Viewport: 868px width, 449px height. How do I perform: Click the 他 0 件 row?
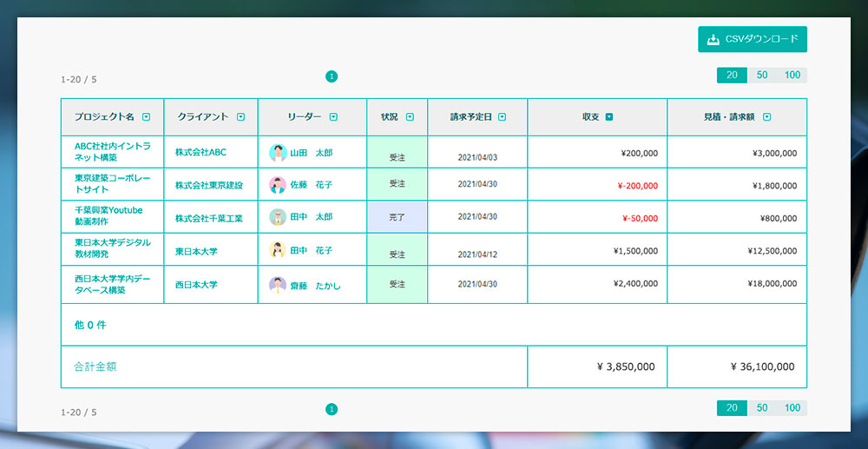433,325
